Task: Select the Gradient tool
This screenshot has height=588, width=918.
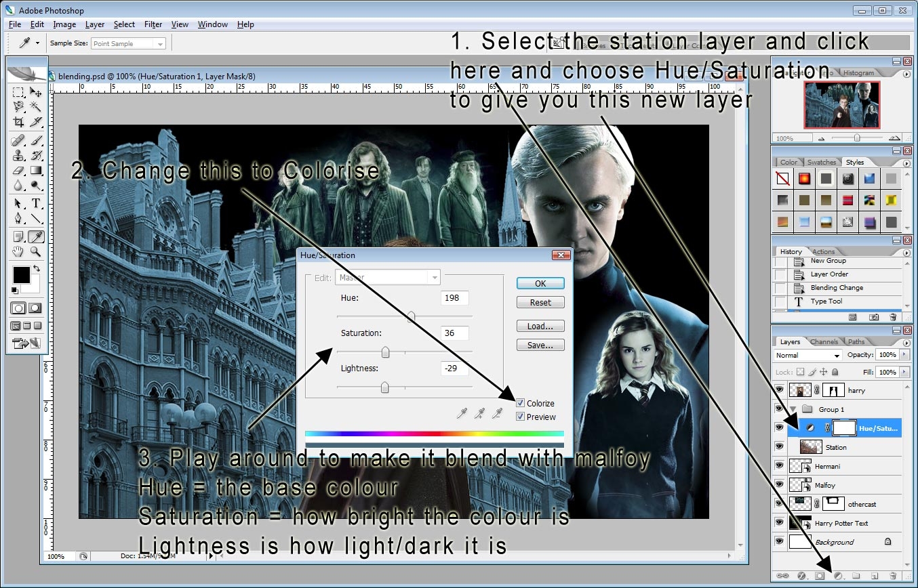Action: (36, 171)
